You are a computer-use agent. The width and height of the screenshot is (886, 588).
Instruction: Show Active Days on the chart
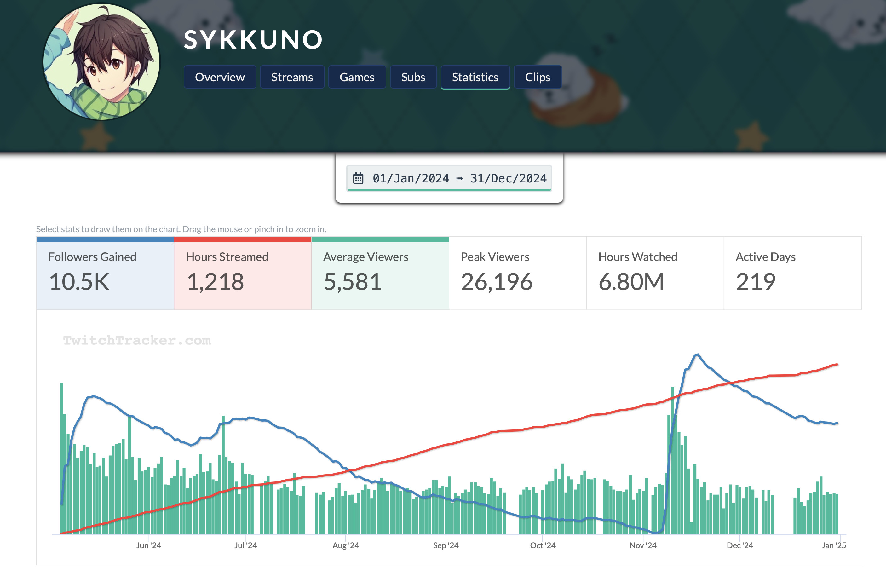[792, 273]
